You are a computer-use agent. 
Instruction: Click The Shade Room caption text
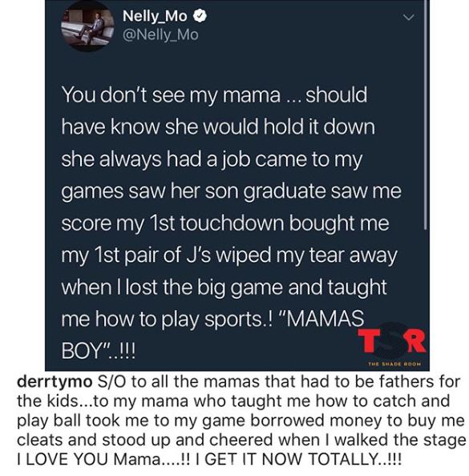394,364
